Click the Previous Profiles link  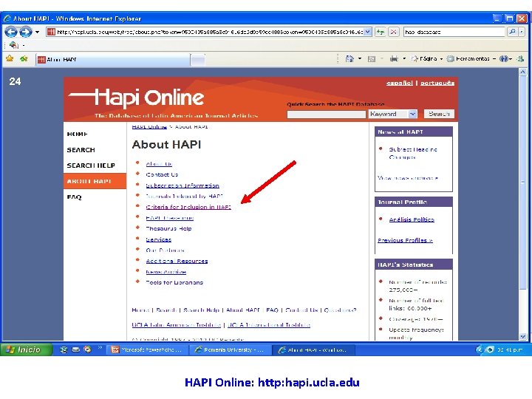405,240
